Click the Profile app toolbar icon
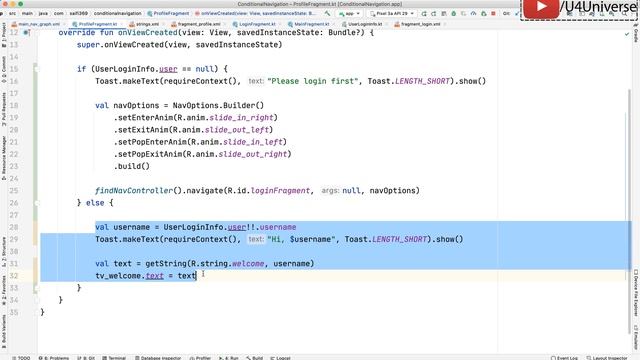Viewport: 640px width, 360px height. [x=473, y=13]
